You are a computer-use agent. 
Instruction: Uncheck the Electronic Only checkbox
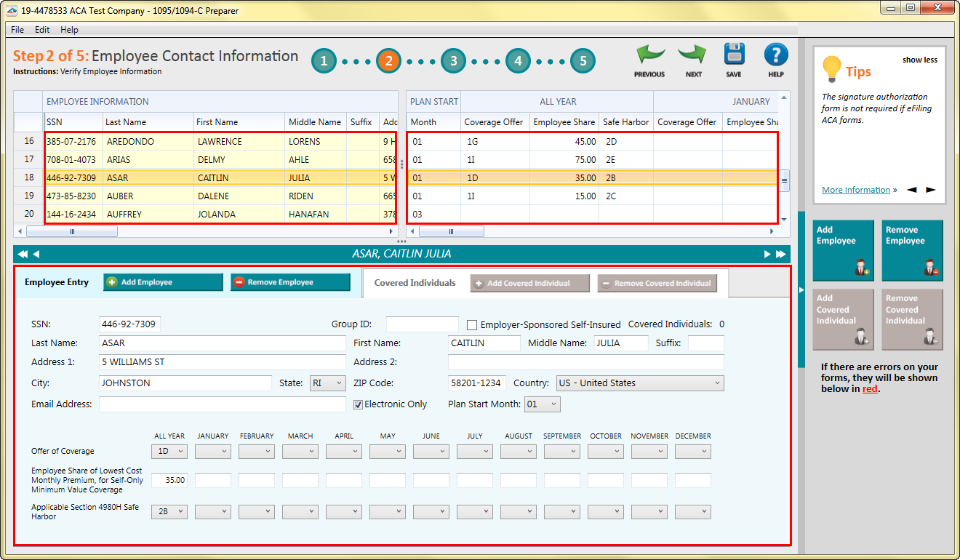tap(358, 404)
